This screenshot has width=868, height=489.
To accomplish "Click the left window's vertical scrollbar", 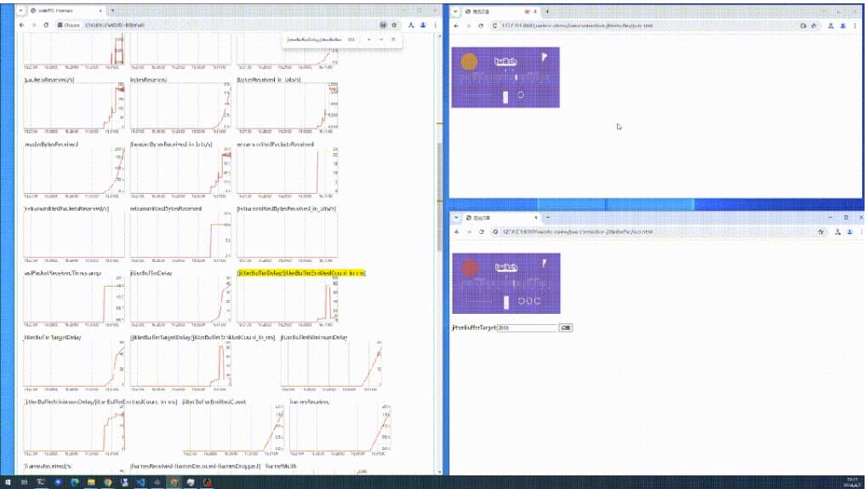I will (440, 170).
